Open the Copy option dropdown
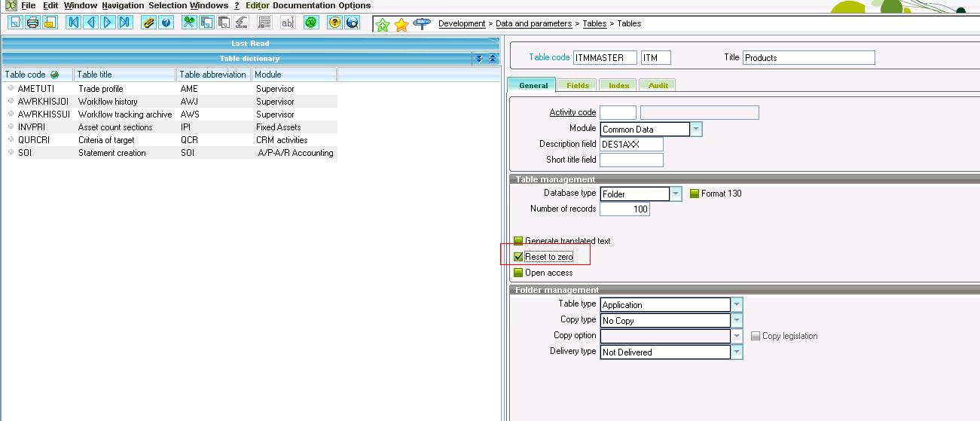The width and height of the screenshot is (980, 421). [737, 337]
